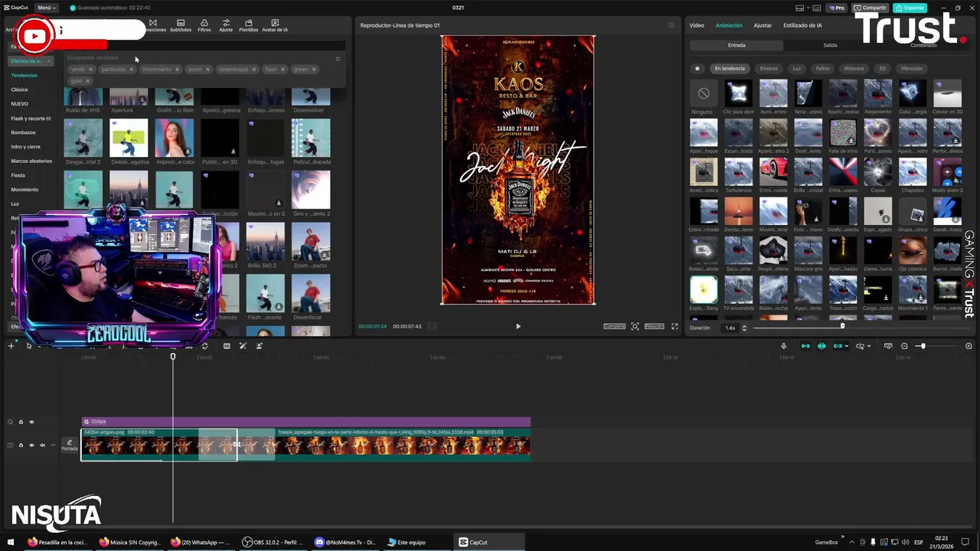The image size is (980, 551).
Task: Click the Exportar button
Action: click(910, 8)
